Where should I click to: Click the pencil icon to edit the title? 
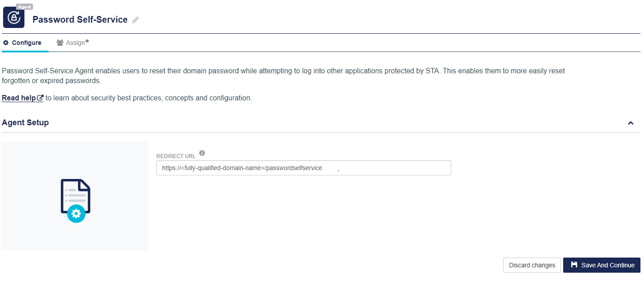(135, 20)
